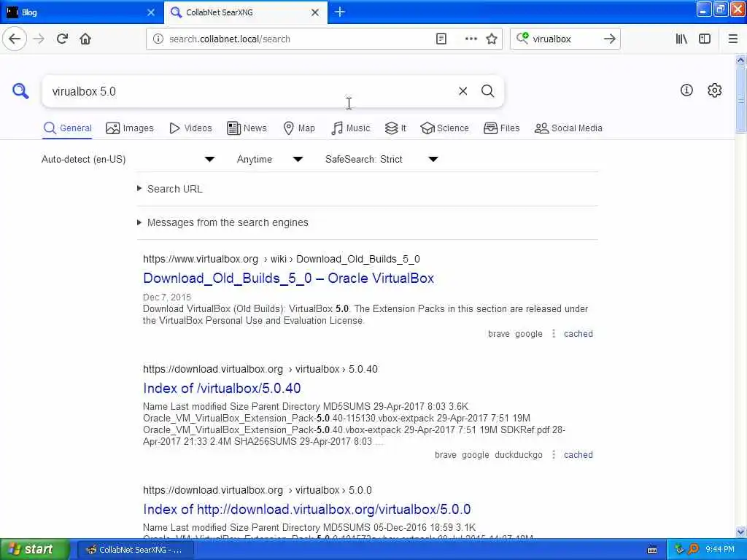This screenshot has width=747, height=560.
Task: Switch to News category
Action: coord(247,128)
